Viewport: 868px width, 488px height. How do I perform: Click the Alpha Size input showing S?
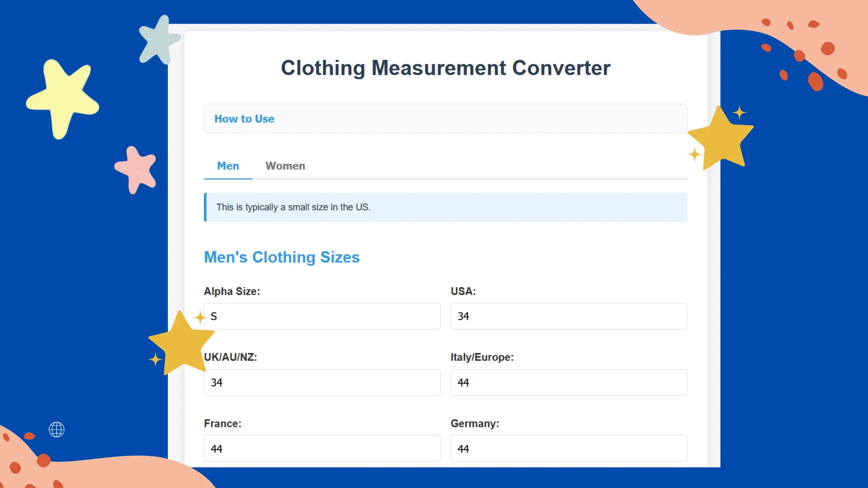point(322,316)
